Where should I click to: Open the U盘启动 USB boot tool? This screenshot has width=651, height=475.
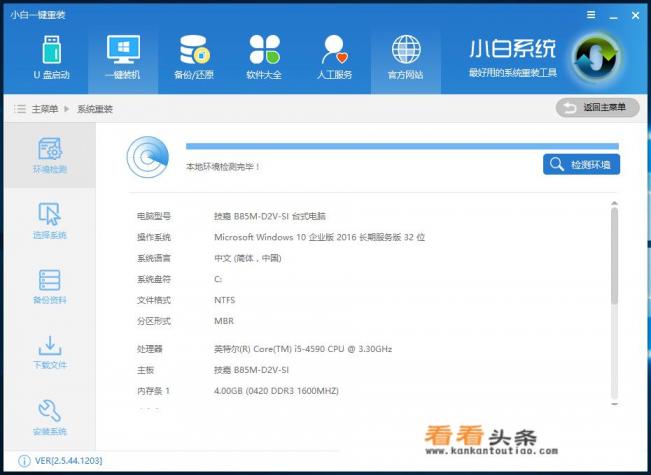pos(51,58)
